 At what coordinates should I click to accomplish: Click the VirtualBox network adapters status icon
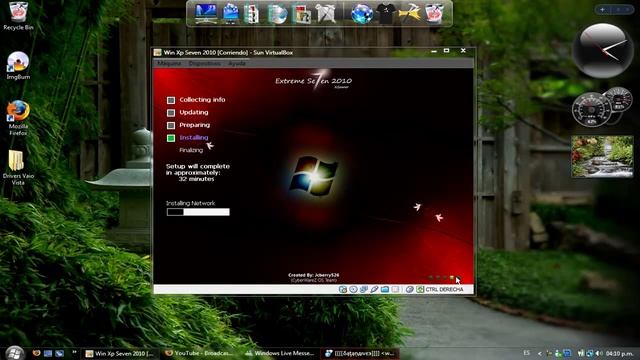click(364, 289)
